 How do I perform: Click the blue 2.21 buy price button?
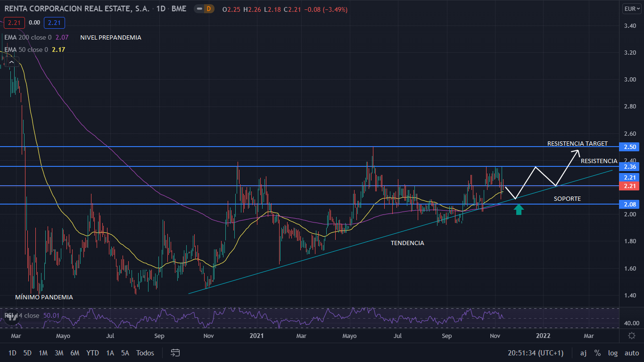point(54,22)
